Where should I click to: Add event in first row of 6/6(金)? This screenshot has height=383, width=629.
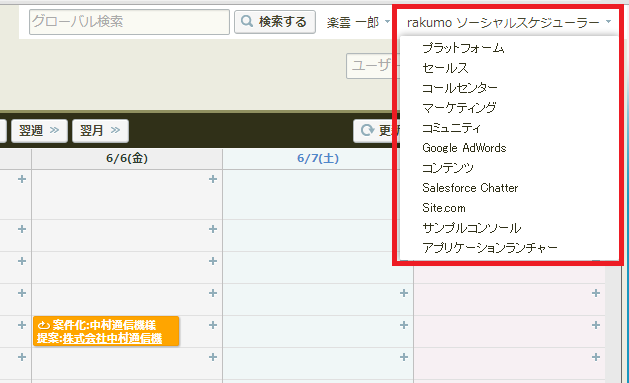(213, 179)
